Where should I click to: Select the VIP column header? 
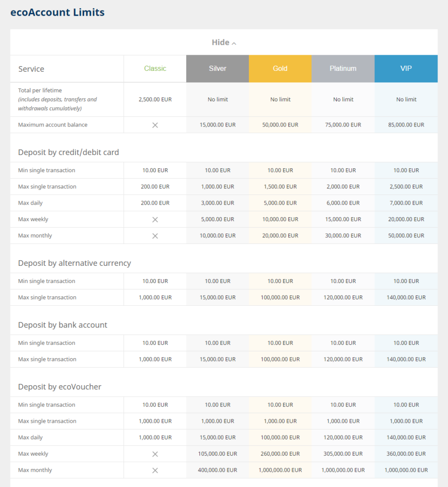point(406,68)
